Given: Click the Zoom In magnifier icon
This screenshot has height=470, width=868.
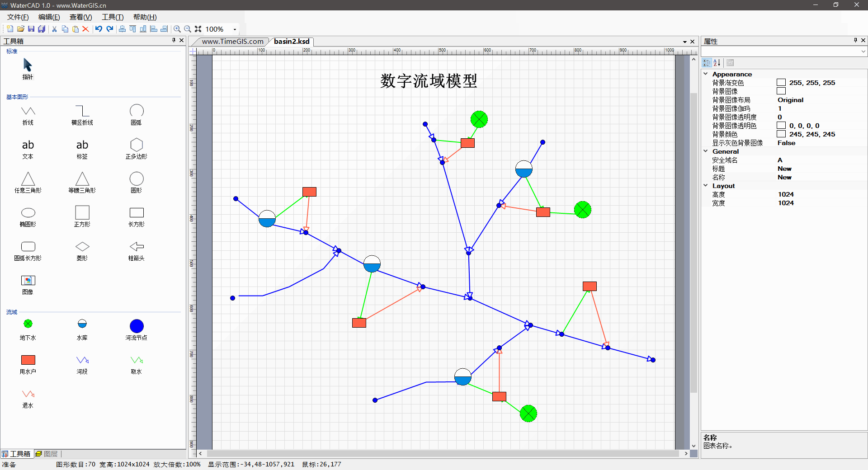Looking at the screenshot, I should click(177, 29).
